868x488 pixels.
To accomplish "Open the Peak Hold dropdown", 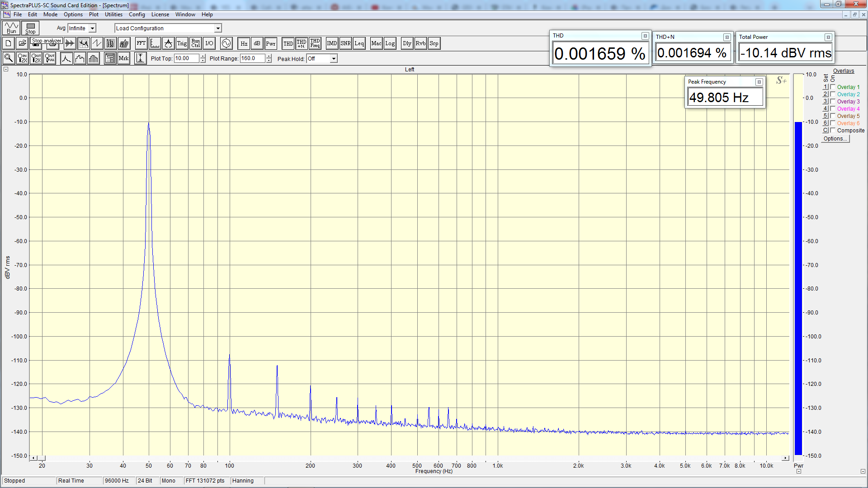I will click(334, 59).
